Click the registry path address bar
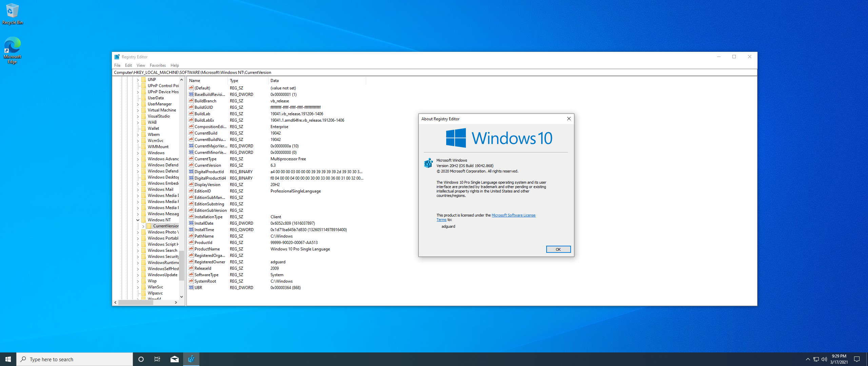The width and height of the screenshot is (868, 366). 434,73
